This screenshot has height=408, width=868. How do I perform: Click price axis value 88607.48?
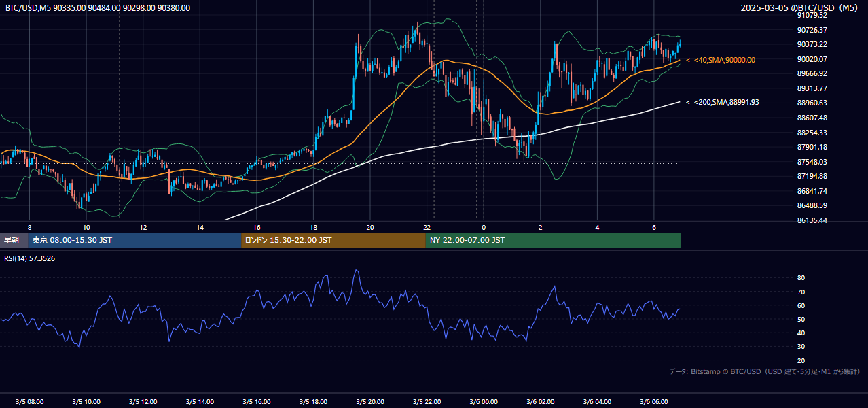tap(812, 118)
